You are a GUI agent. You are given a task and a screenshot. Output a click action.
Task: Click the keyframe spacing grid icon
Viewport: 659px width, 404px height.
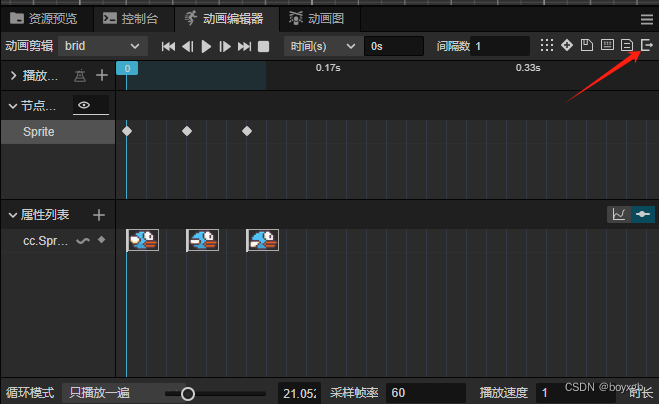click(x=547, y=45)
